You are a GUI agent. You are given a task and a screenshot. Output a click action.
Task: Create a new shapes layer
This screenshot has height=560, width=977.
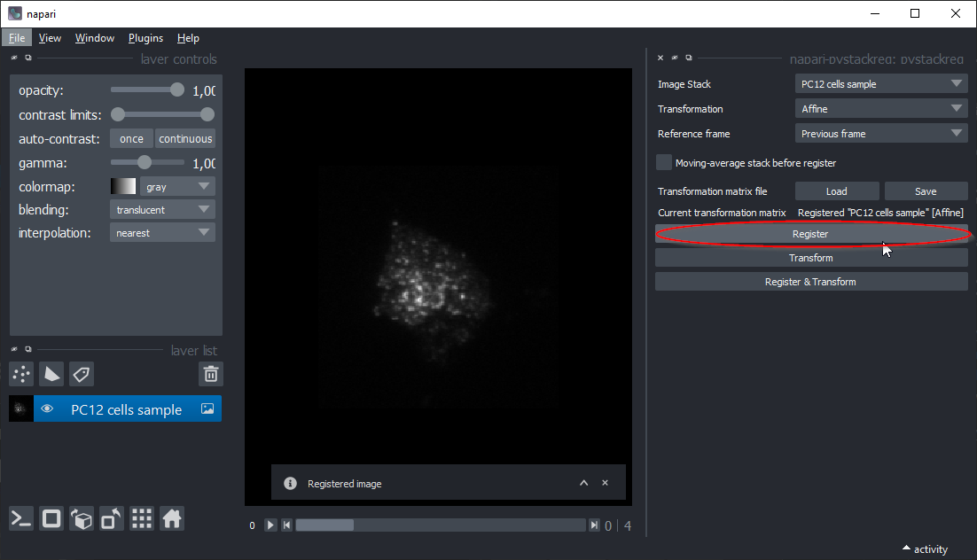(52, 374)
